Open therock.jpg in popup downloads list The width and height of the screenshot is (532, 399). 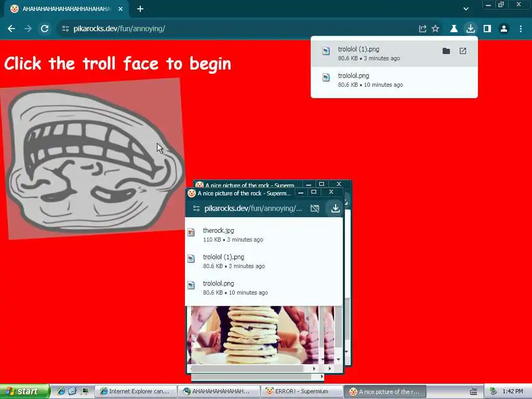264,235
